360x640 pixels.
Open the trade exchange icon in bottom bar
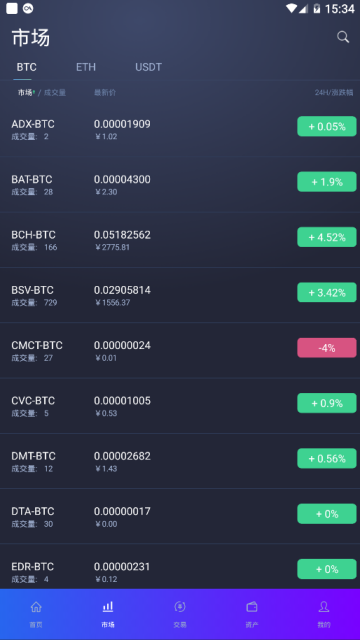click(x=180, y=607)
